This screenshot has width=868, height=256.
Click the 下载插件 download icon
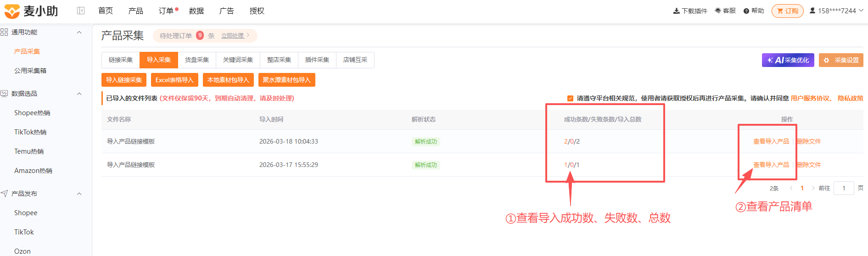click(x=677, y=11)
